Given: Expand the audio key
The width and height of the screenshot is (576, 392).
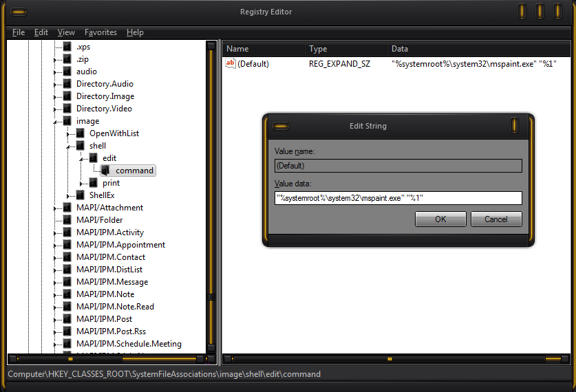Looking at the screenshot, I should point(55,72).
